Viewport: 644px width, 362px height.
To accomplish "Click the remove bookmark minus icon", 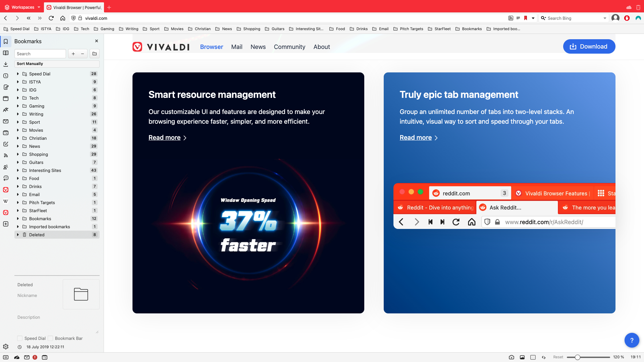I will [x=82, y=54].
